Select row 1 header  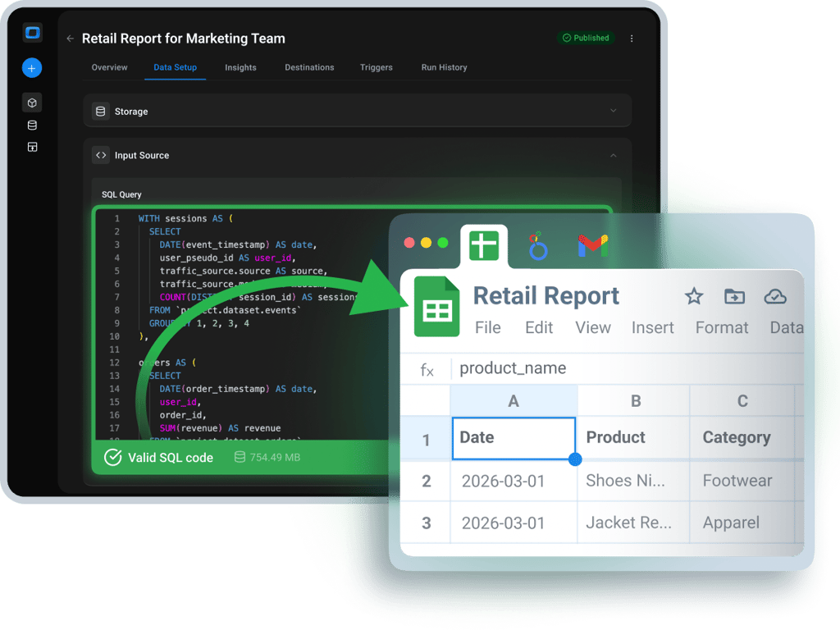click(426, 440)
